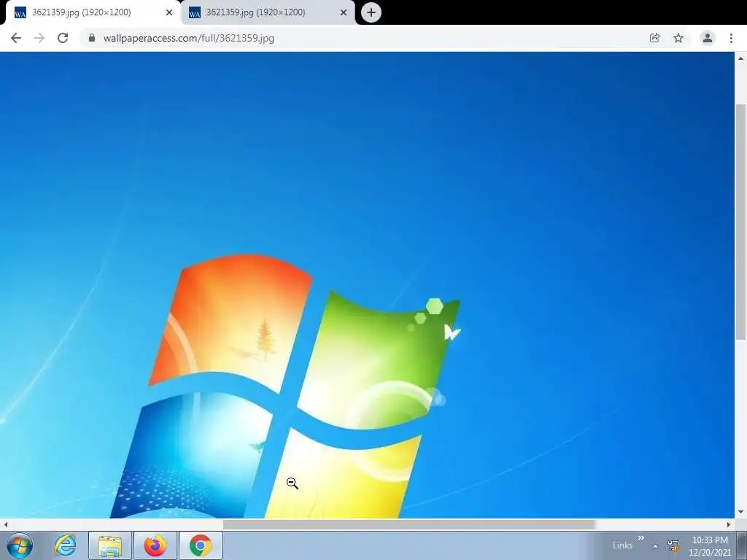Share this page using share icon

tap(654, 38)
